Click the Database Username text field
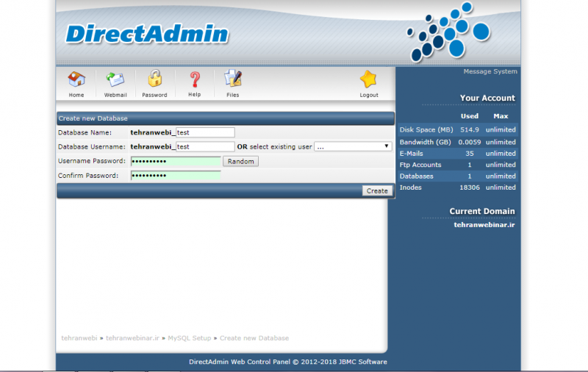The width and height of the screenshot is (588, 372). click(x=205, y=146)
